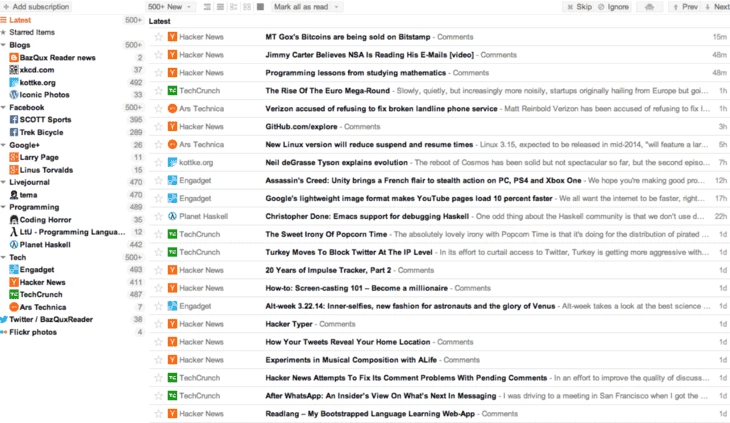Click TechCrunch icon in Euro Mega-Round row

pyautogui.click(x=172, y=91)
